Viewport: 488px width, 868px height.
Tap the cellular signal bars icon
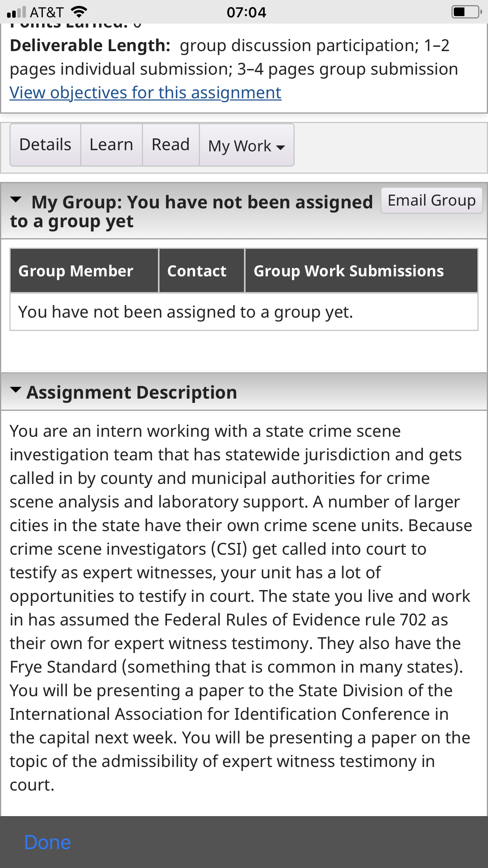(17, 12)
